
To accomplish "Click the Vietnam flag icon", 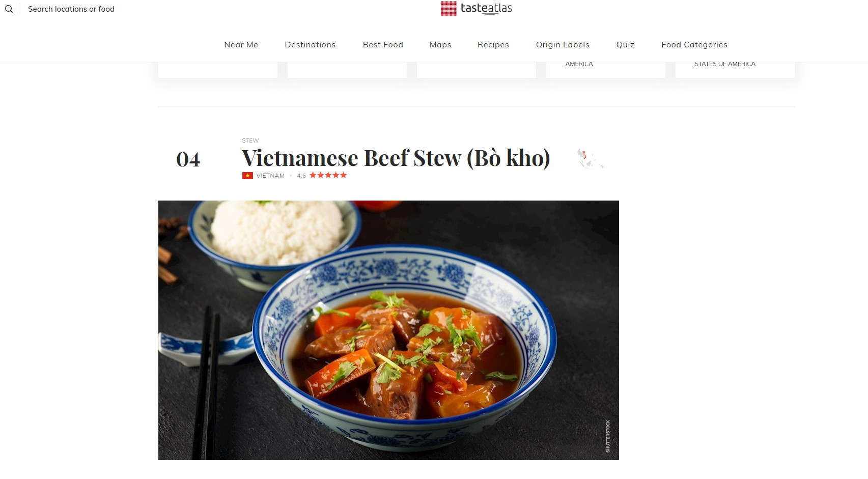I will [x=247, y=176].
